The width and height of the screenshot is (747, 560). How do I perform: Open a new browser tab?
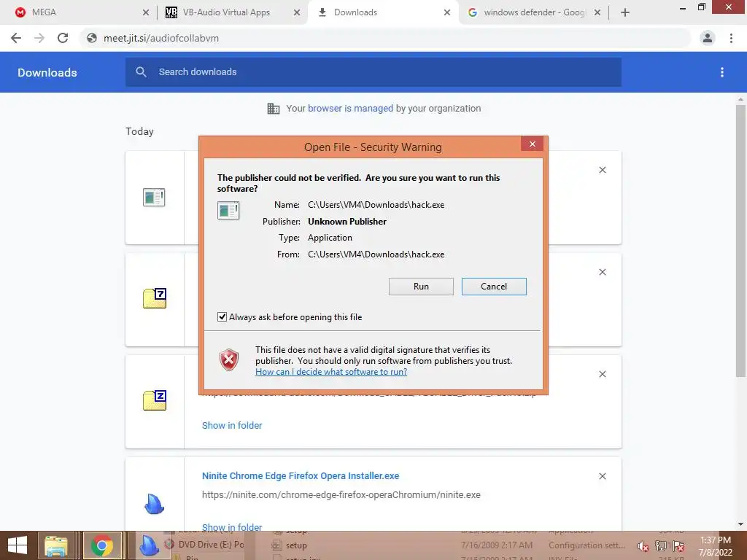coord(625,12)
